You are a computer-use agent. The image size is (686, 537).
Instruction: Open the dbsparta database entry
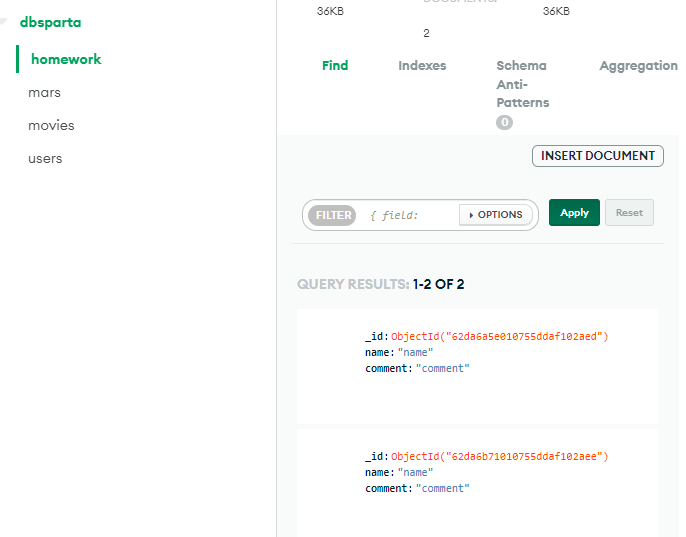(50, 22)
